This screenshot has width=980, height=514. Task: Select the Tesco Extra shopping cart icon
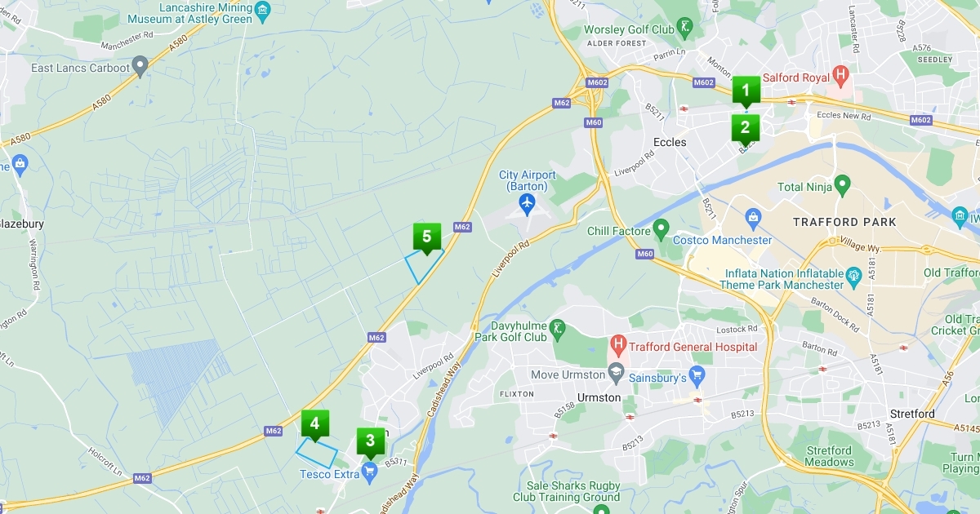[x=370, y=472]
